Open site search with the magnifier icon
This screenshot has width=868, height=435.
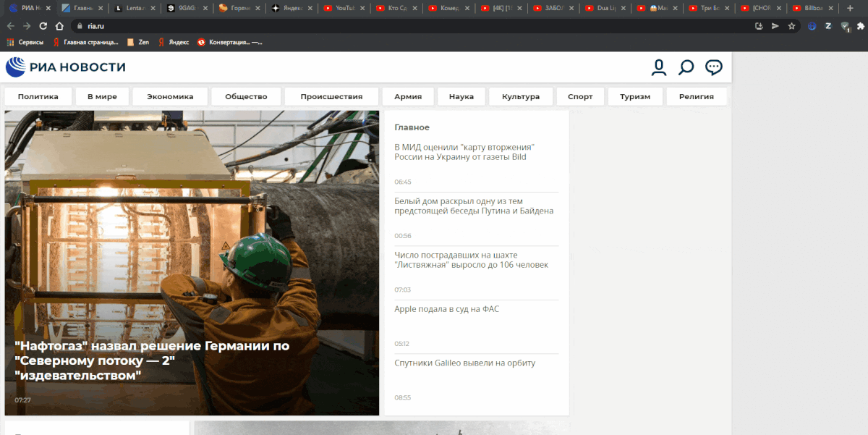pos(686,67)
